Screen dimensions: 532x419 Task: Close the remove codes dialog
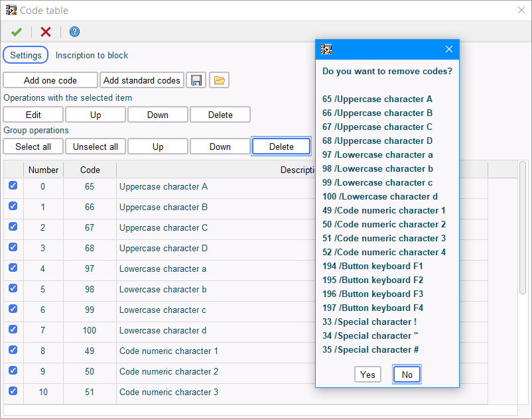point(448,49)
